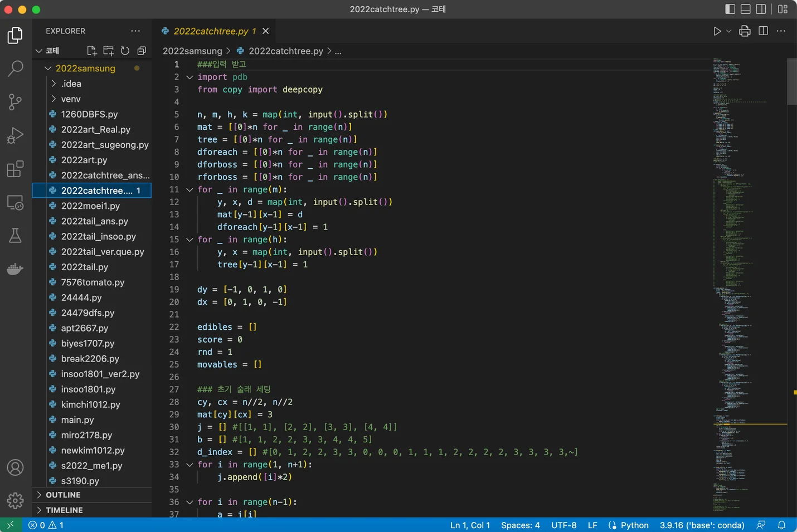Screen dimensions: 797x532
Task: Fold the import block at line 2
Action: 189,77
